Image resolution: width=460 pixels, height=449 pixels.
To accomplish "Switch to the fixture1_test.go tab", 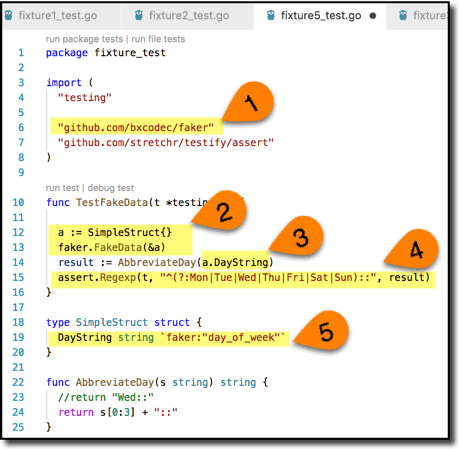I will click(x=58, y=16).
